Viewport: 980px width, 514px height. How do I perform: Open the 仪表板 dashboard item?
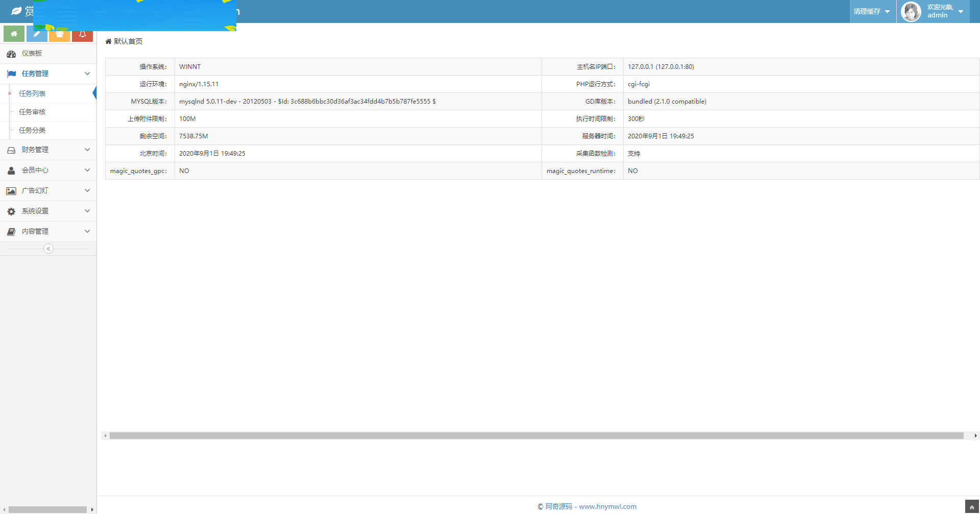click(x=32, y=54)
